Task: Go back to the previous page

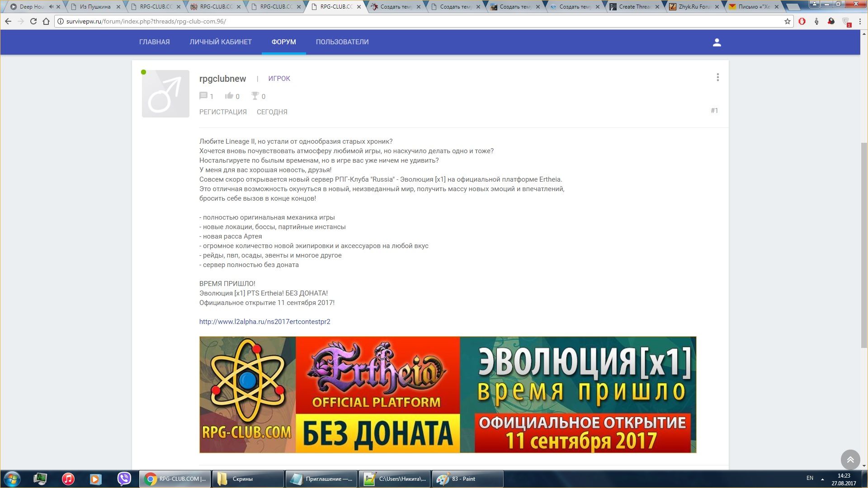Action: click(8, 21)
